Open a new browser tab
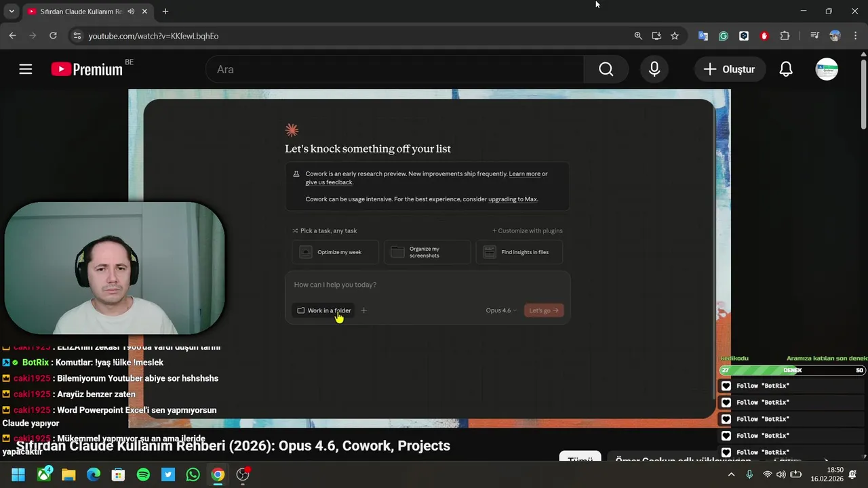 click(165, 12)
